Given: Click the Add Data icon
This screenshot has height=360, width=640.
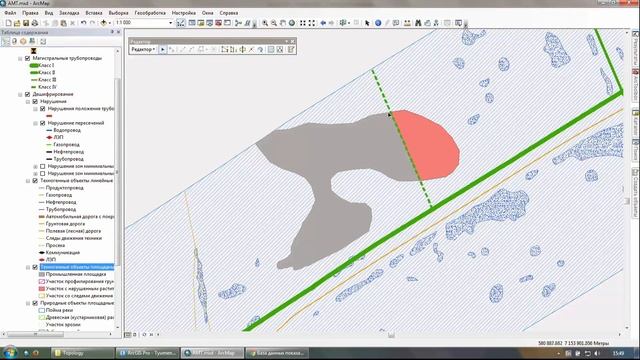Looking at the screenshot, I should point(103,23).
